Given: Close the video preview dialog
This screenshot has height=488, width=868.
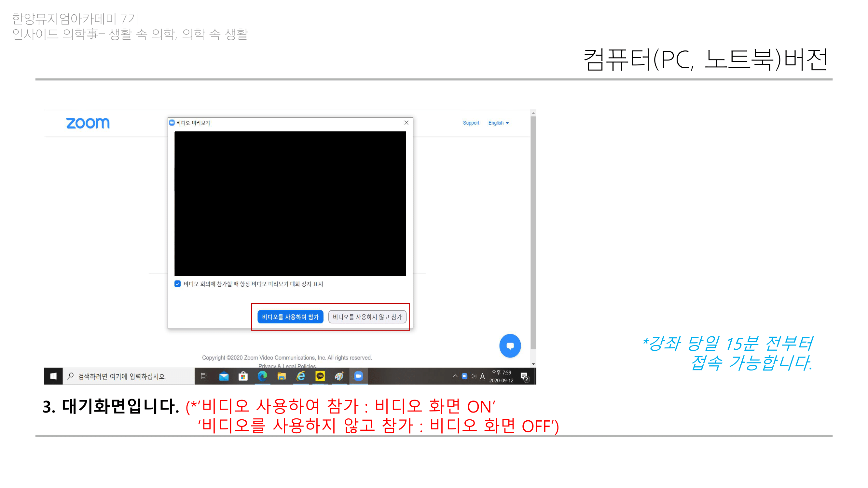Looking at the screenshot, I should (406, 123).
